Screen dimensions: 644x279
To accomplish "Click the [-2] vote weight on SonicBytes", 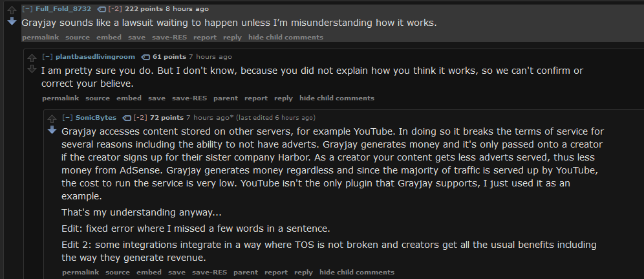I will (140, 118).
